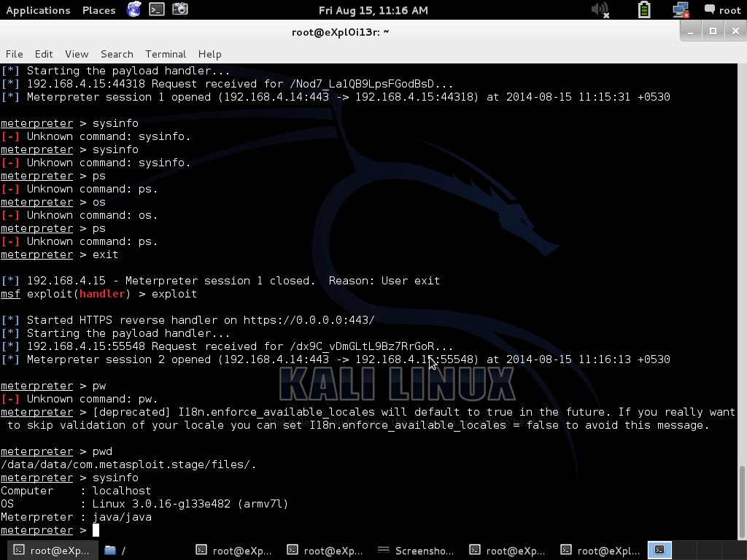Click the "Unknown command: os." line
The image size is (747, 560).
[79, 215]
